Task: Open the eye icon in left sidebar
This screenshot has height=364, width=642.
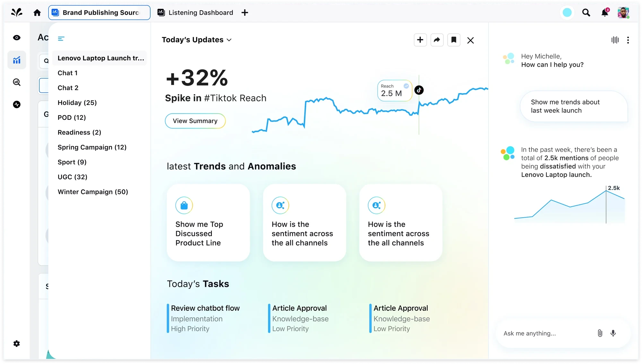Action: tap(17, 38)
